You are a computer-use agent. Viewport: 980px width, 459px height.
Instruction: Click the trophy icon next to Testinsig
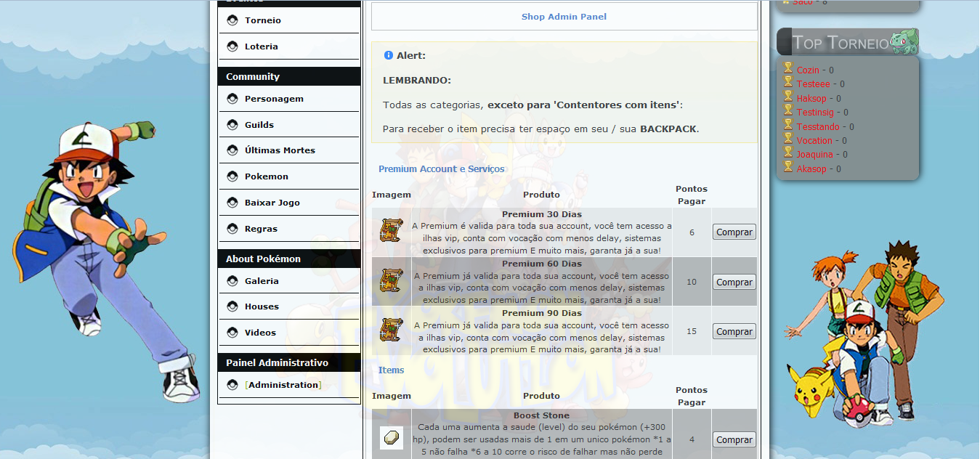(x=788, y=110)
